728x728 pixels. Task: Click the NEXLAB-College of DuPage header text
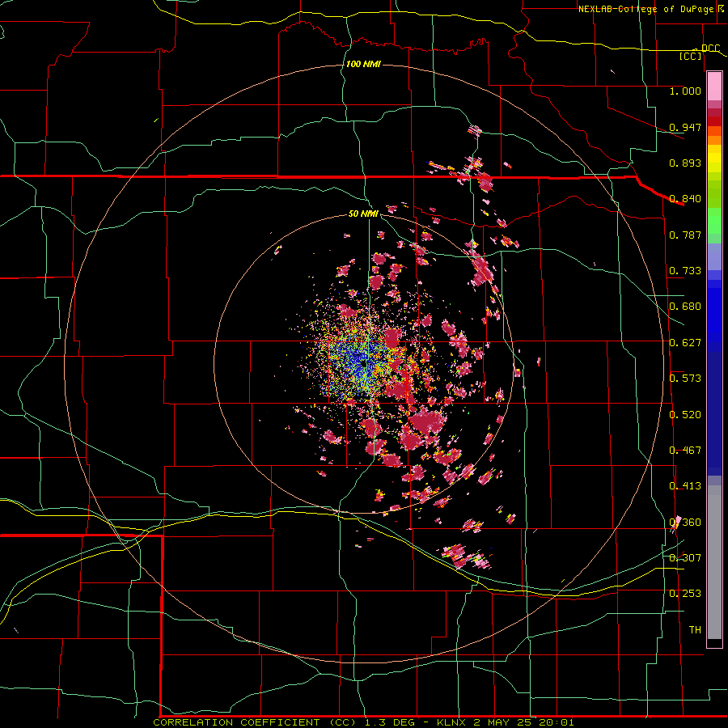click(647, 9)
